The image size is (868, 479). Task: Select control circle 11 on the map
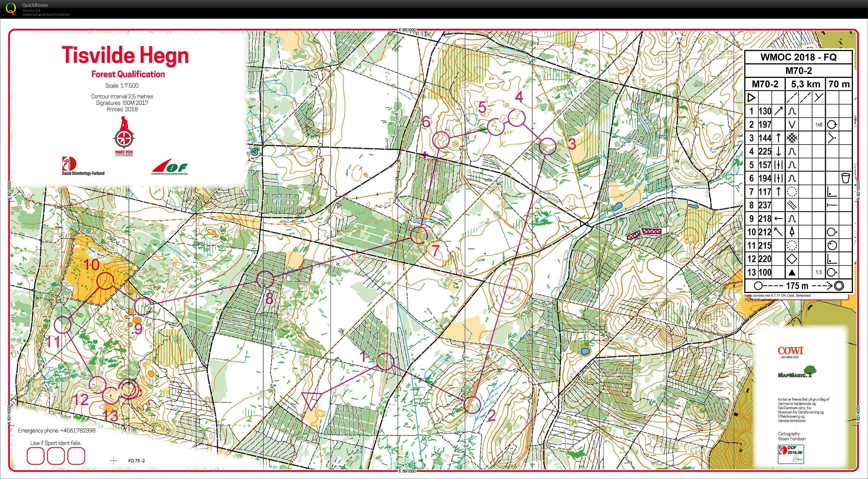click(x=63, y=325)
